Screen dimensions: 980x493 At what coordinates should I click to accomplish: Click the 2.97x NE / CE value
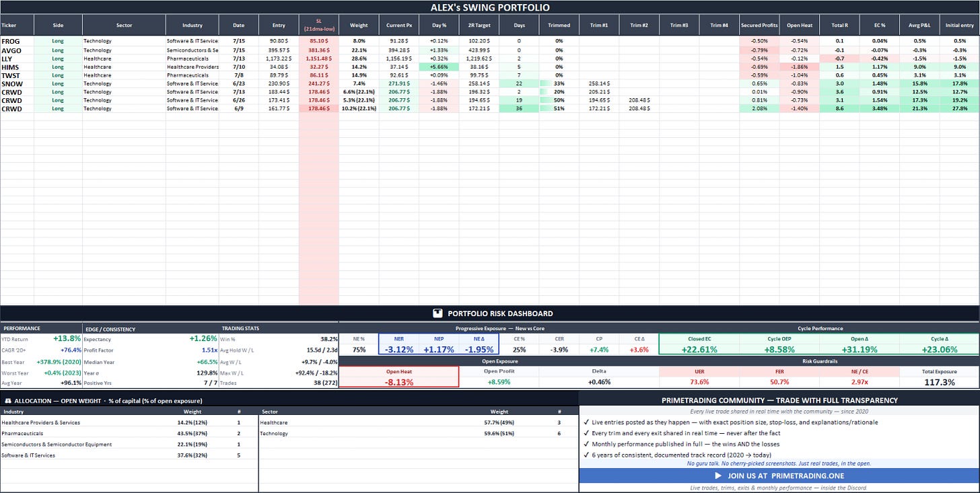click(859, 382)
